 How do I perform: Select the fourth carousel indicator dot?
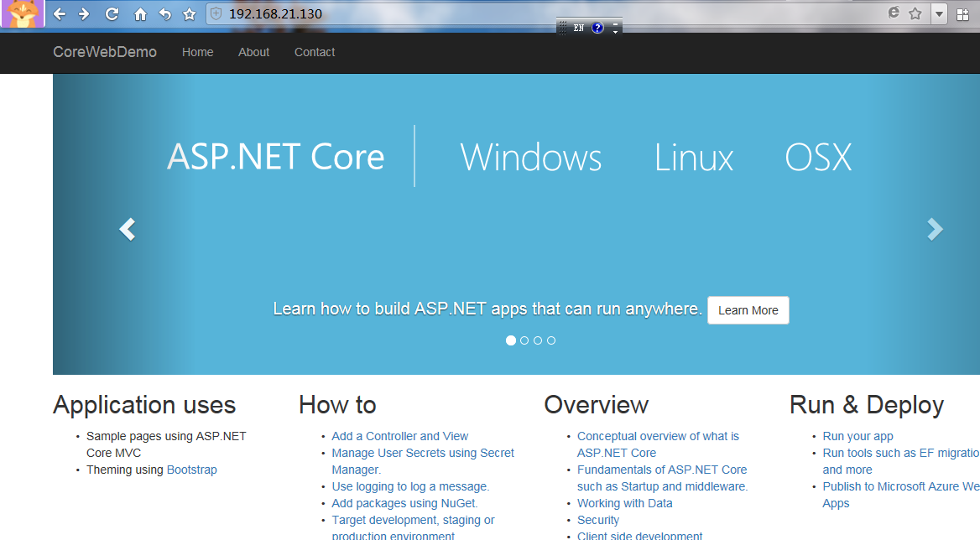coord(551,340)
